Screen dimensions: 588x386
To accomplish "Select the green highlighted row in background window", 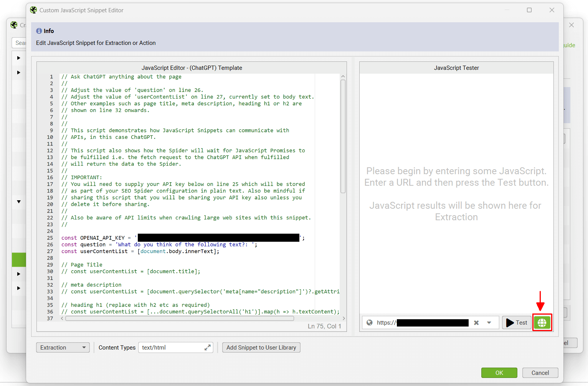I will [19, 260].
